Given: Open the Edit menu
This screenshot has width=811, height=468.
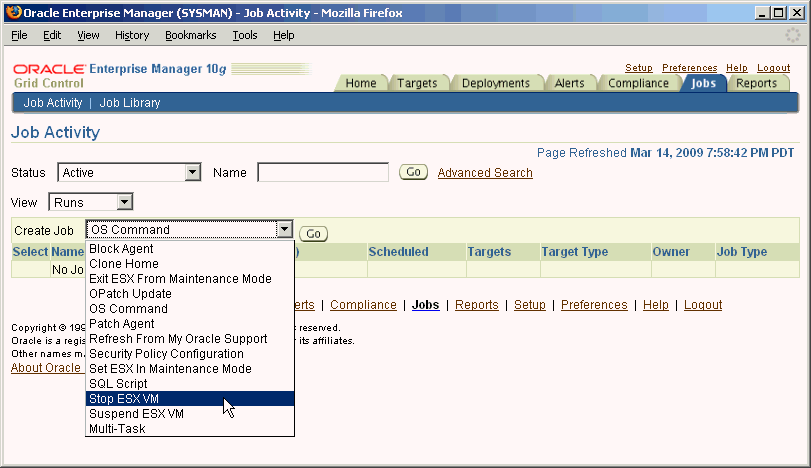Looking at the screenshot, I should click(x=52, y=35).
